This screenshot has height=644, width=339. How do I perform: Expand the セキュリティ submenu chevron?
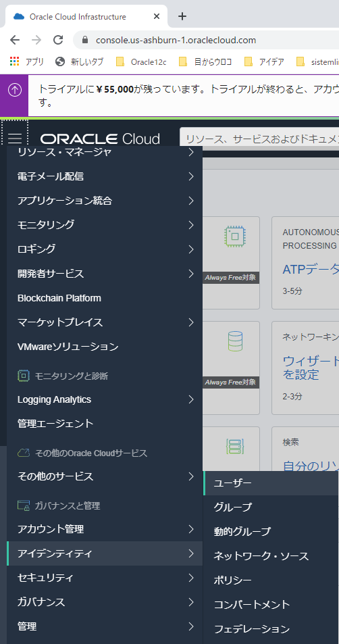[191, 578]
